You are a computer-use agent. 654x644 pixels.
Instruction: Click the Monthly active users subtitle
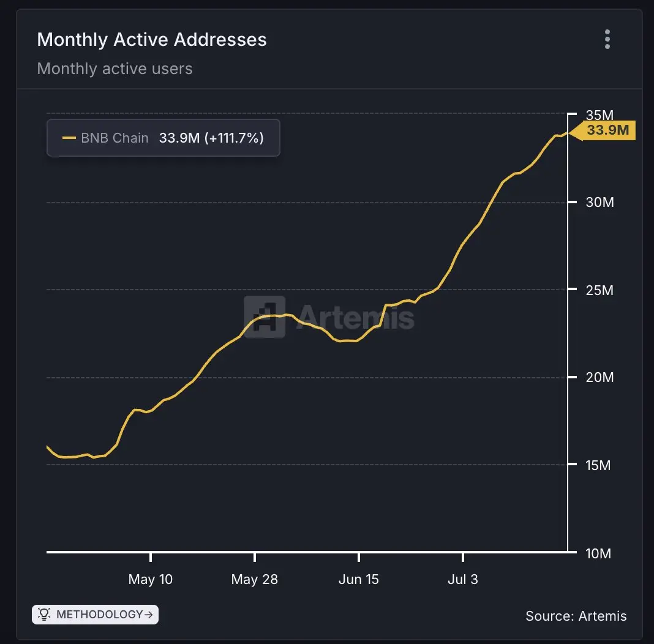[x=115, y=69]
